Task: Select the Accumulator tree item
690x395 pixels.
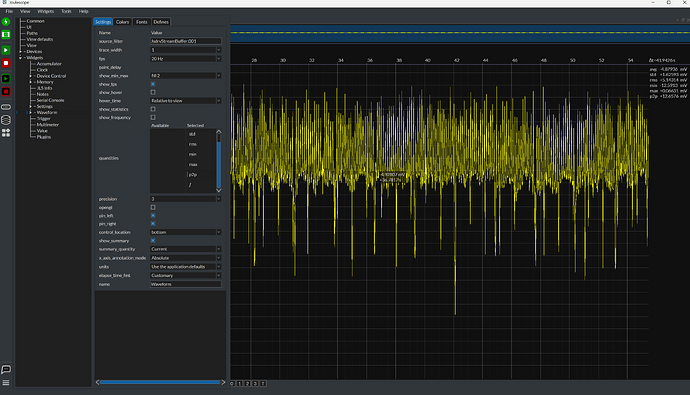Action: point(49,64)
